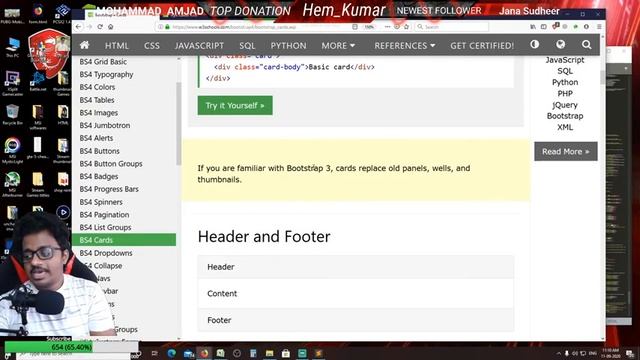
Task: Bookmark this page with the star icon
Action: coord(406,27)
